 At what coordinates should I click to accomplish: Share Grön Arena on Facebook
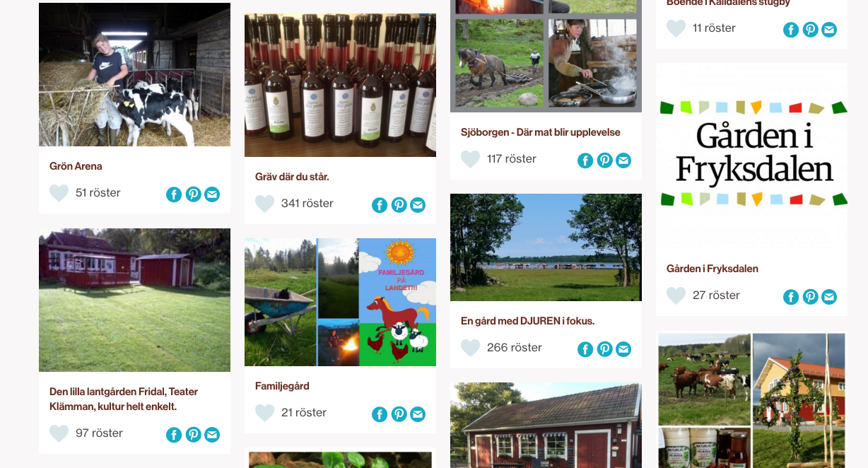point(174,194)
